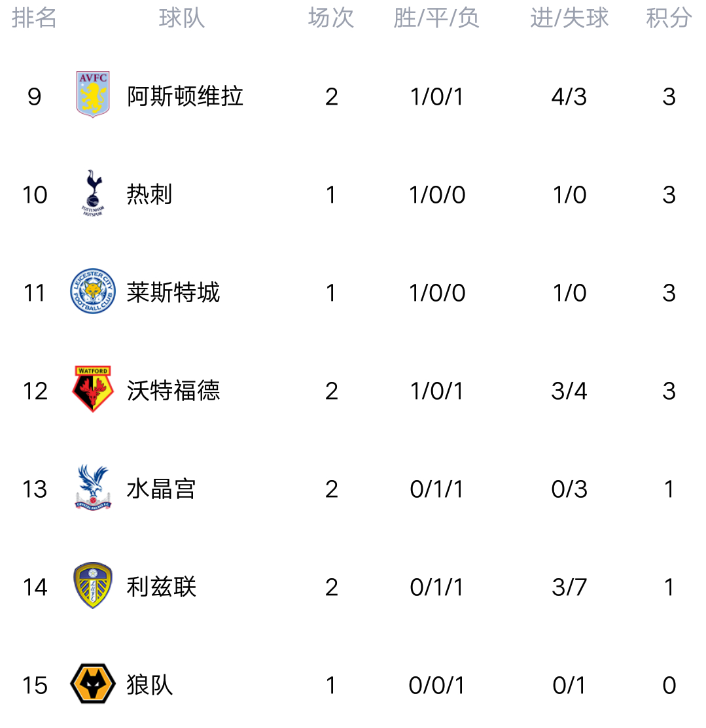Image resolution: width=706 pixels, height=728 pixels.
Task: Tap the Tottenham Hotspur cockerel logo
Action: tap(93, 194)
